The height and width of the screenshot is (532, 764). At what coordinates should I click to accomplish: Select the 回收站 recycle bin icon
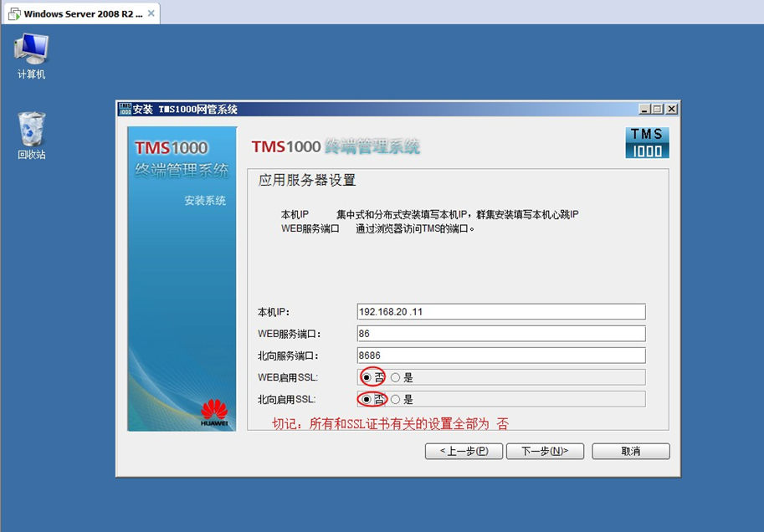point(31,136)
